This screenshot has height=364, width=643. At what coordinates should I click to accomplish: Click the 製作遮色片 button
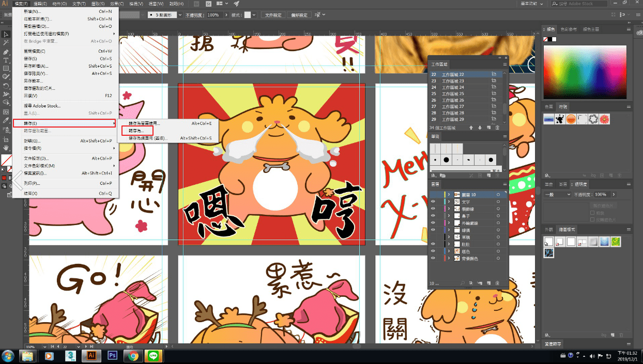pos(604,205)
